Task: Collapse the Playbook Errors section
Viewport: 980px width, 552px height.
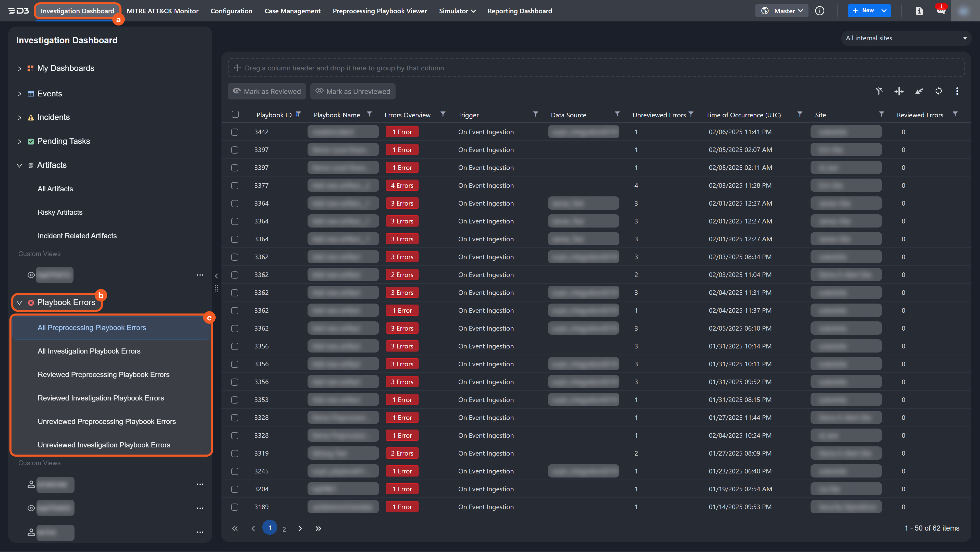Action: (19, 303)
